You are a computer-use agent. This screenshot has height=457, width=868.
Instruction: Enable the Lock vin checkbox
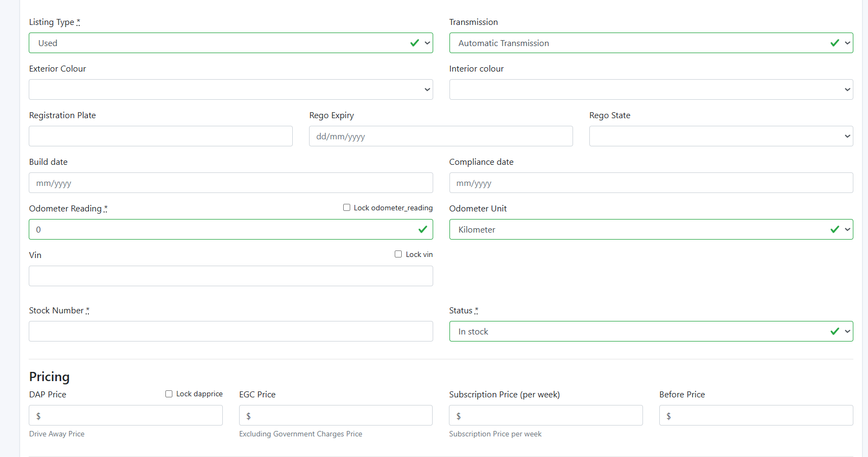398,254
